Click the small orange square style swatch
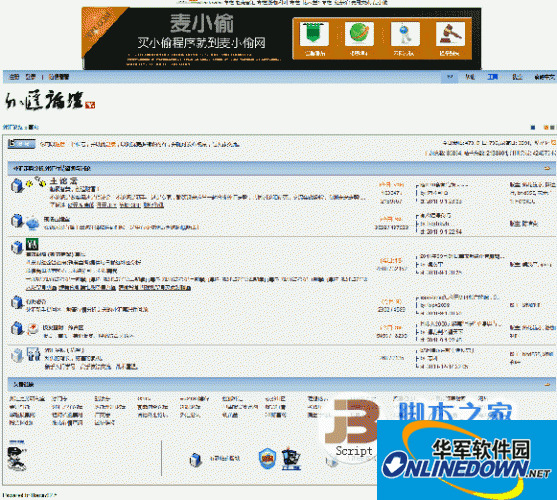Viewport: 557px width, 500px height. coord(546,127)
